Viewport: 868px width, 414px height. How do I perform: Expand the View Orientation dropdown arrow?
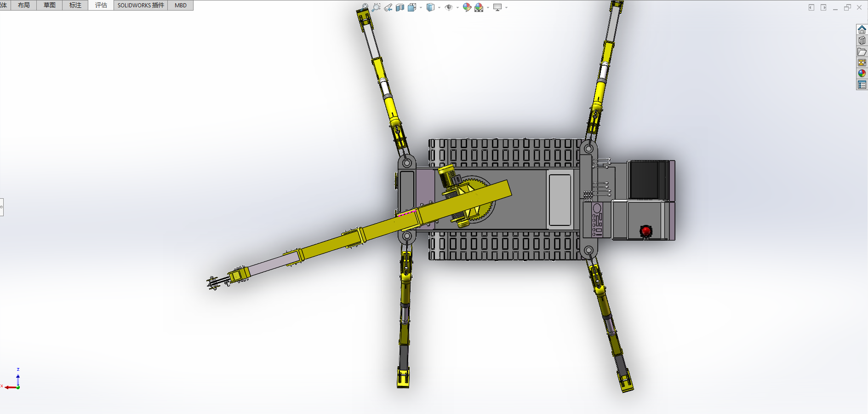tap(421, 7)
